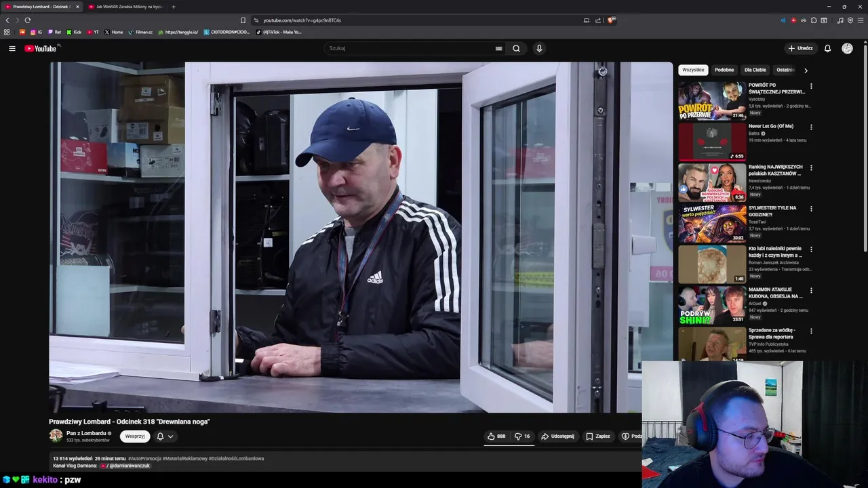Open the Ranking KASZTANÓW video thumbnail

point(712,182)
